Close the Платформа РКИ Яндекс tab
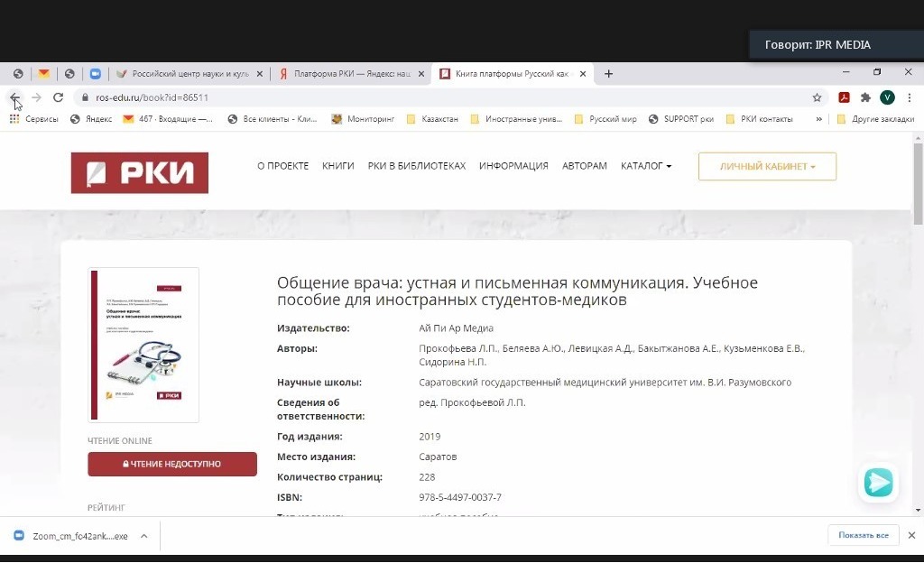The height and width of the screenshot is (563, 924). pos(420,74)
